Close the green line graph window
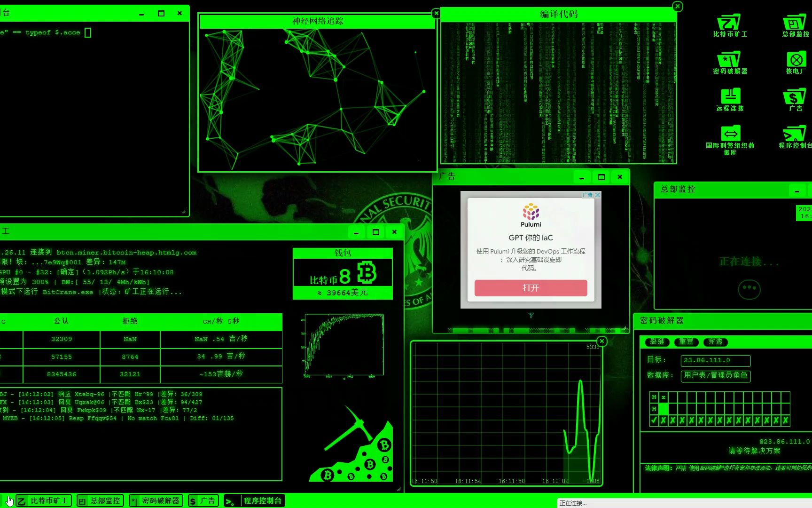The width and height of the screenshot is (812, 508). (601, 341)
